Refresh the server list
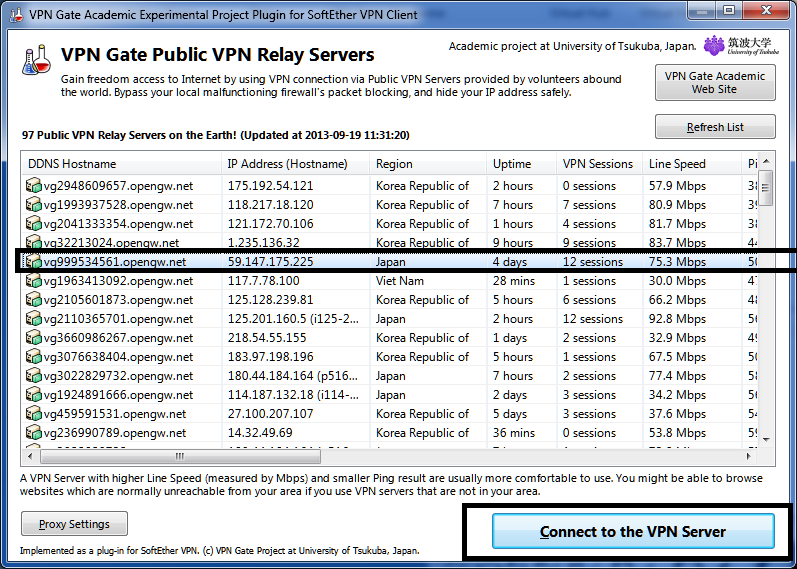This screenshot has height=569, width=797. (x=715, y=127)
